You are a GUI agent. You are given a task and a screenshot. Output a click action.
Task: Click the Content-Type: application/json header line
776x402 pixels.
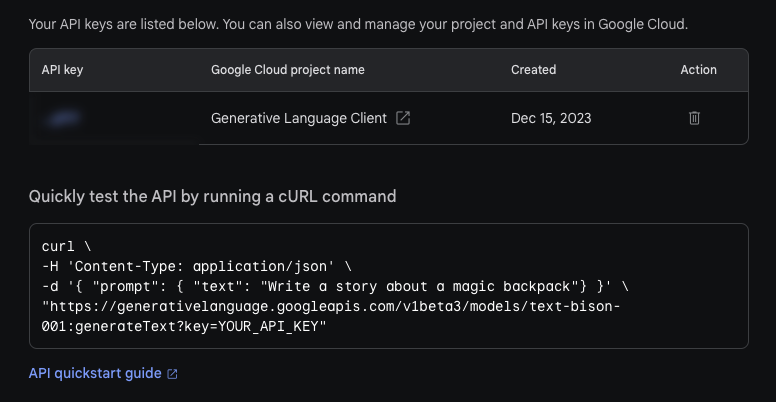click(196, 266)
